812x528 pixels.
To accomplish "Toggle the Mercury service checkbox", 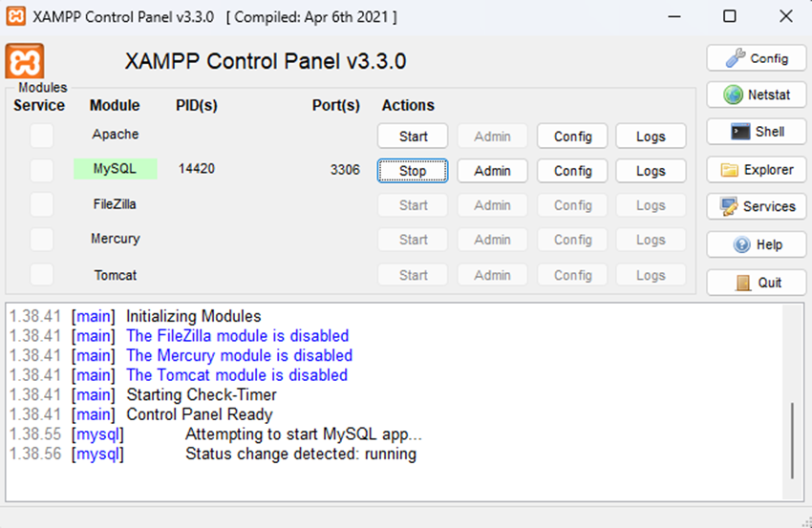I will [x=41, y=240].
